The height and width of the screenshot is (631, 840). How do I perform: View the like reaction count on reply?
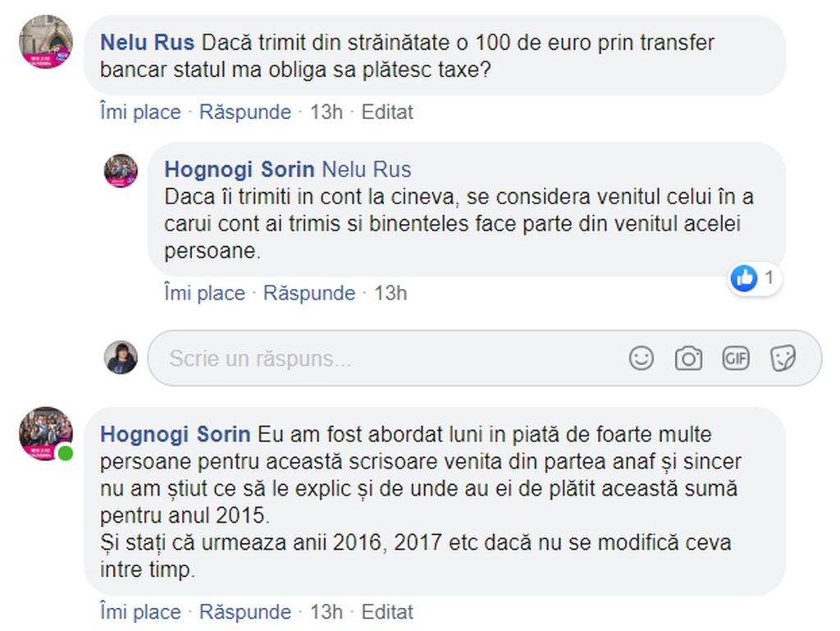click(x=754, y=279)
